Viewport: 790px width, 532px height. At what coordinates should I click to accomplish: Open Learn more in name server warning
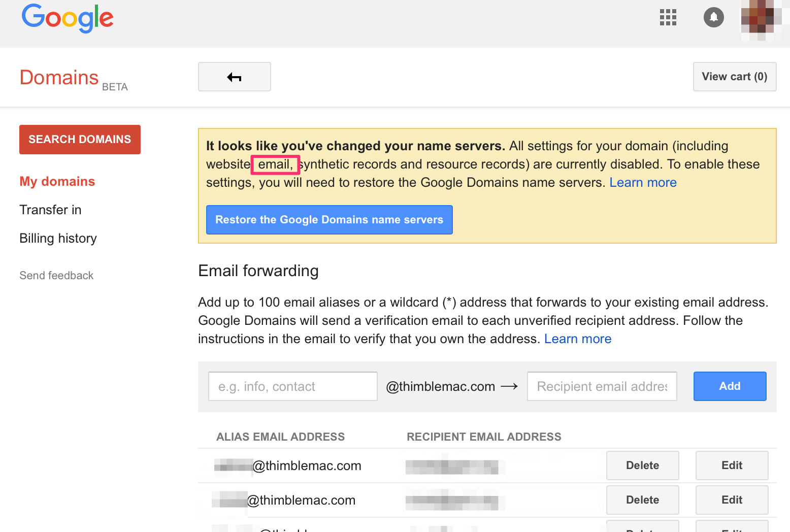643,182
